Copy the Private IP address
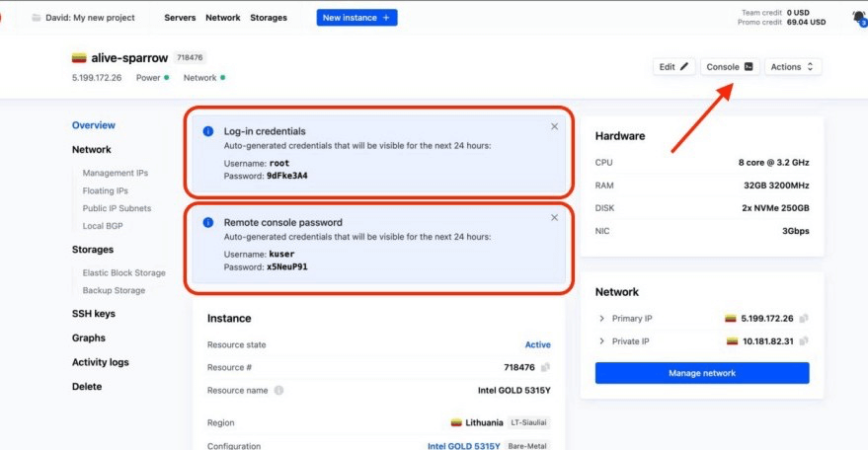 (x=804, y=340)
